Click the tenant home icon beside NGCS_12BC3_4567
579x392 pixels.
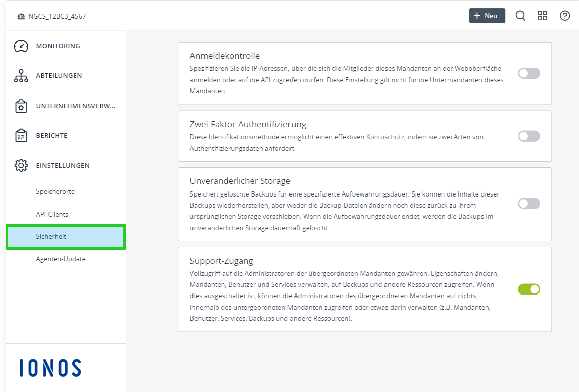[x=21, y=16]
